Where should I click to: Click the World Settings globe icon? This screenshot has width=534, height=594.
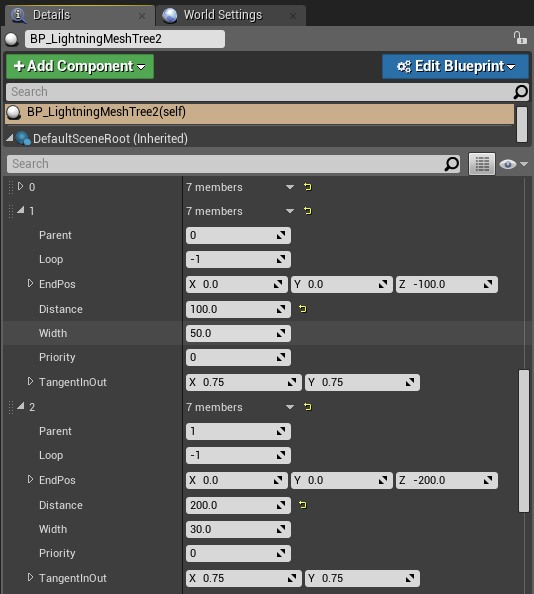170,16
